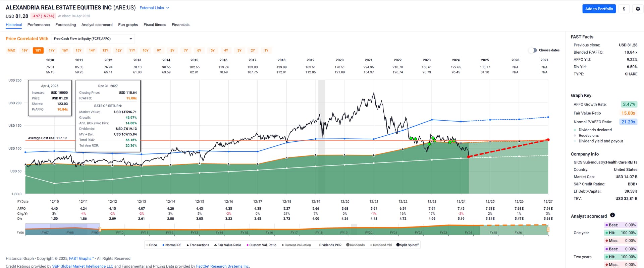Click the Market Cap USD 14.07 B value
The image size is (644, 268).
[626, 177]
